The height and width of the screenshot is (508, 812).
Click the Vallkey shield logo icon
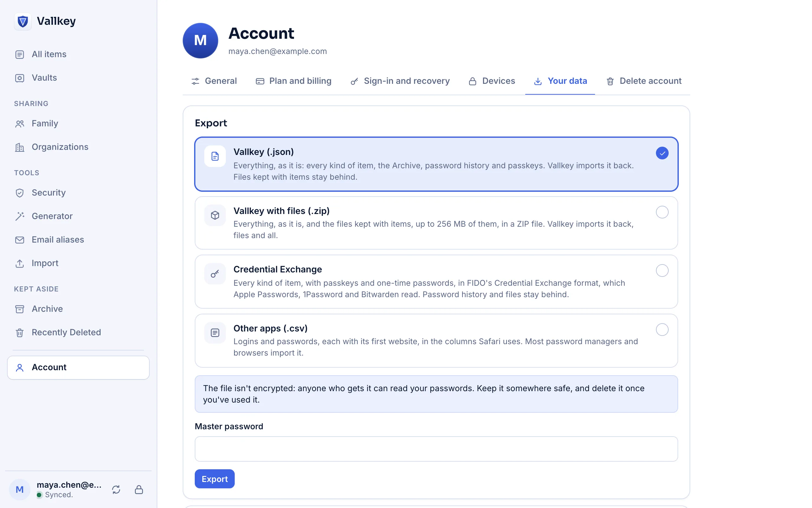click(23, 22)
